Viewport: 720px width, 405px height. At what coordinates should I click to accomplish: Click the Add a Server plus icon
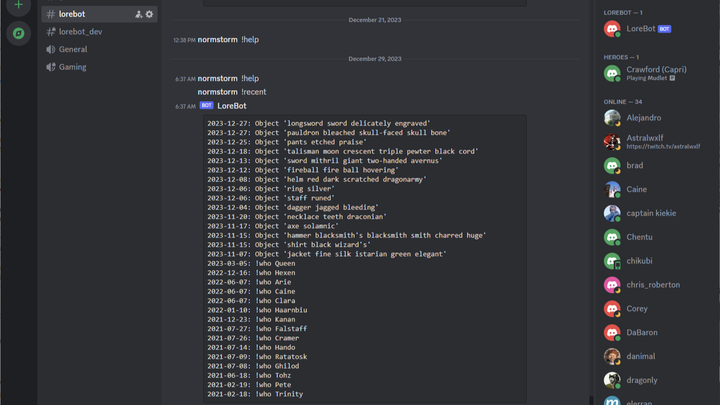click(x=18, y=5)
